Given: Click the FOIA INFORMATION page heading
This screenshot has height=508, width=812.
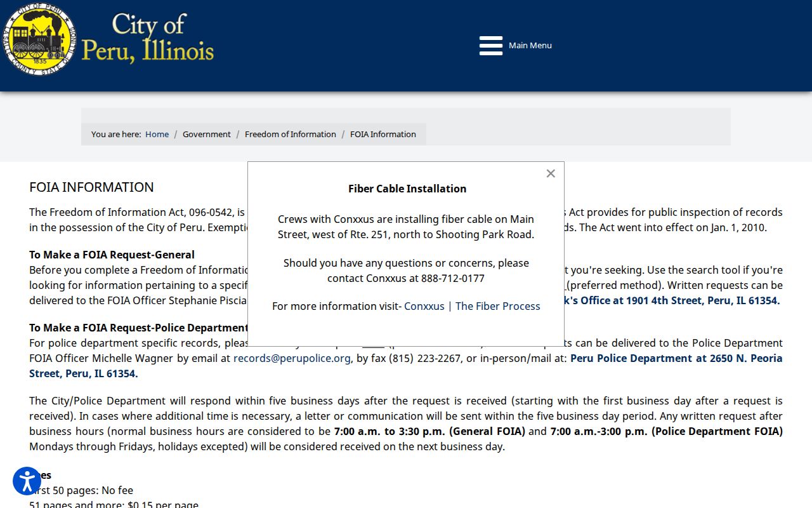Looking at the screenshot, I should pos(91,187).
